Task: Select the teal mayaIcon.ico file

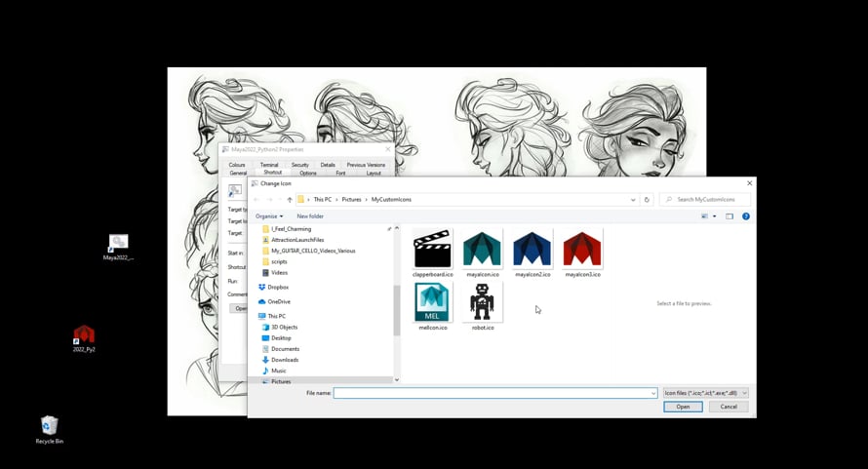Action: click(482, 251)
